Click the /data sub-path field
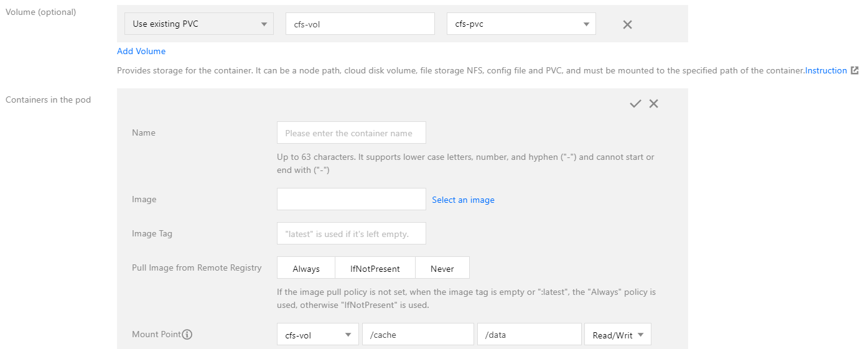868x349 pixels. 529,335
